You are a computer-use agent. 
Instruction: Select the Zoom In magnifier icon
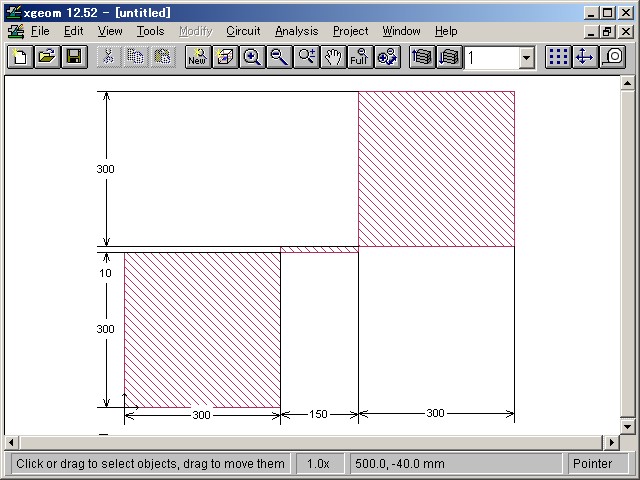(252, 57)
